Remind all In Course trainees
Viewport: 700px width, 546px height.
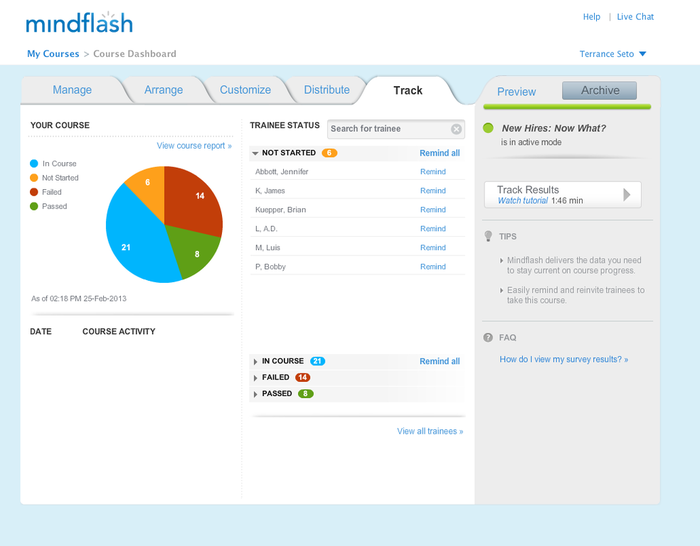tap(440, 361)
